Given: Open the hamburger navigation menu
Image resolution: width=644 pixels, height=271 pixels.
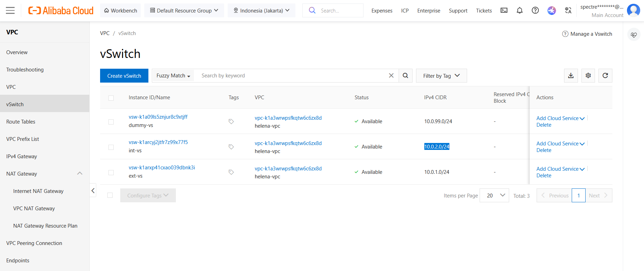Looking at the screenshot, I should tap(10, 10).
